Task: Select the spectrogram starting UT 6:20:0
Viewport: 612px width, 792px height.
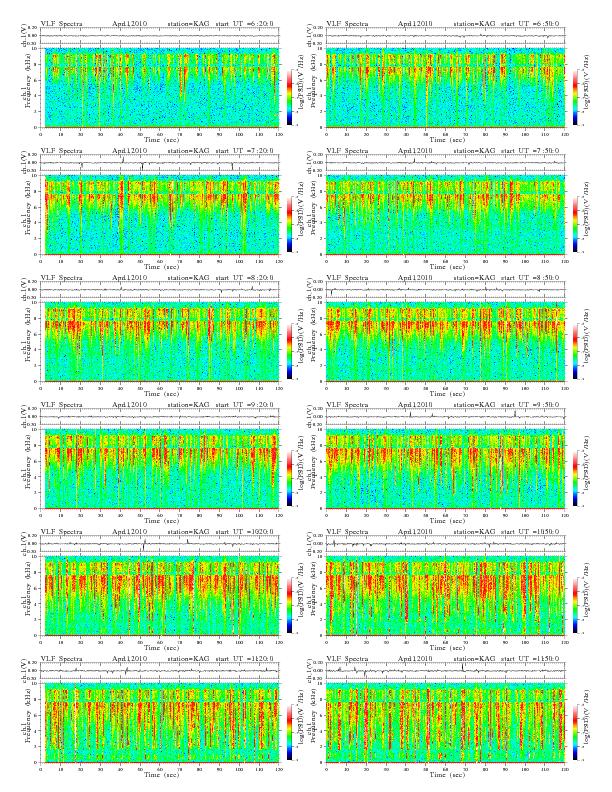Action: pyautogui.click(x=160, y=87)
